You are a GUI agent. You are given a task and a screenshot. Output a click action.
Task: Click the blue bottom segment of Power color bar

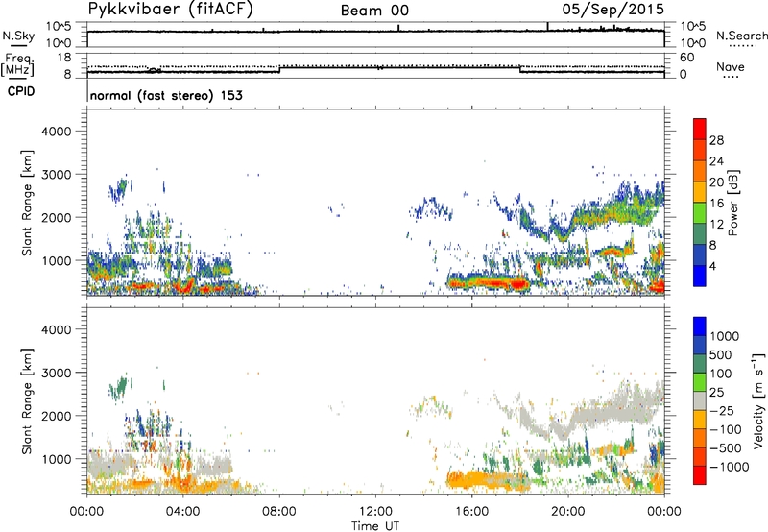pos(700,276)
